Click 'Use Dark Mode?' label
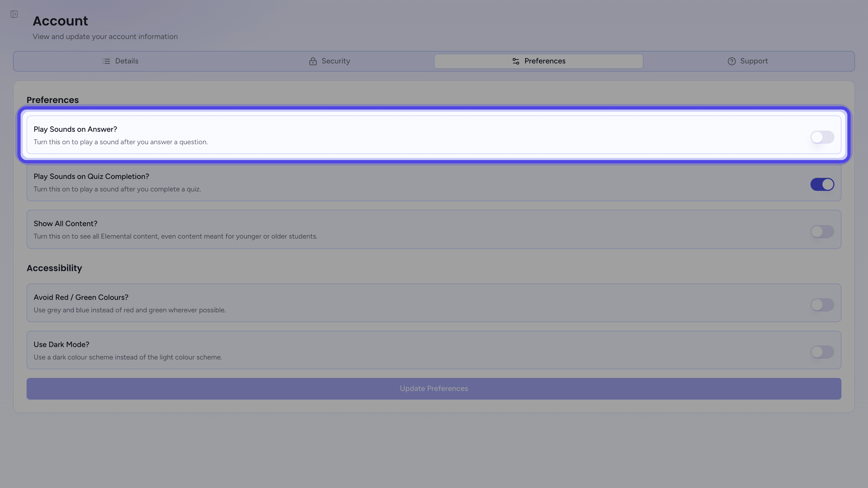Image resolution: width=868 pixels, height=488 pixels. coord(61,345)
